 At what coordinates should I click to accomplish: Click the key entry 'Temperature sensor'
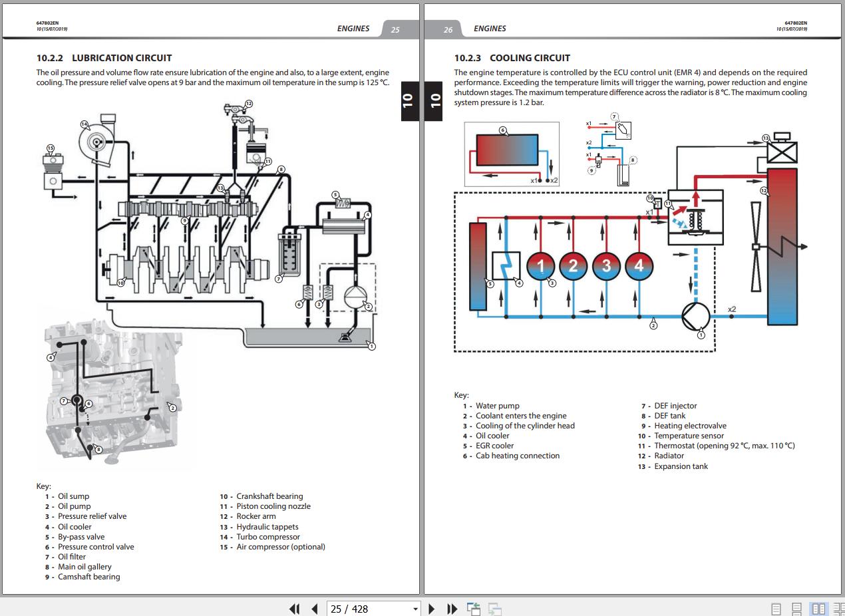[x=689, y=436]
